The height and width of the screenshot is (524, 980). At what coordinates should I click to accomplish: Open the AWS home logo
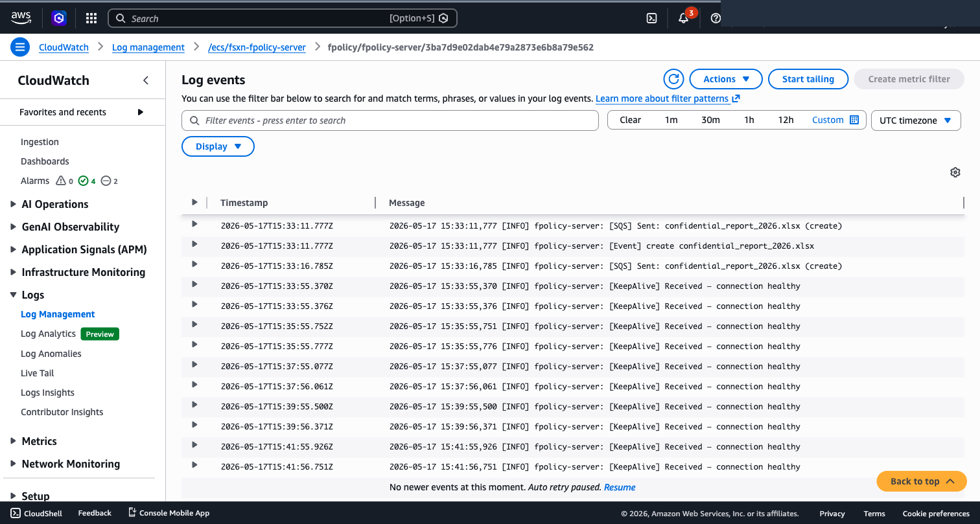click(x=22, y=18)
